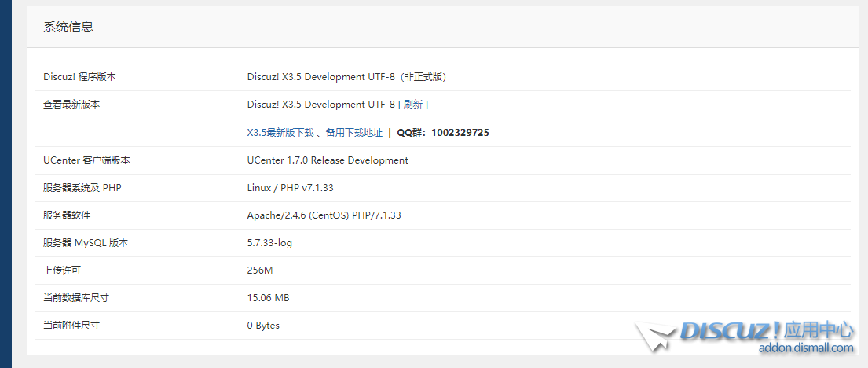Select the UCenter 1.7.0 Release Development value

coord(328,160)
